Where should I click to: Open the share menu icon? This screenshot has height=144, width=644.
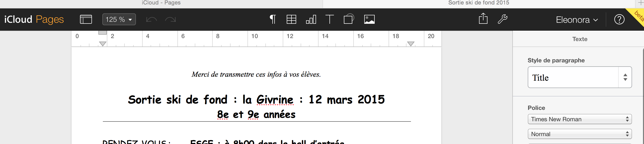coord(483,19)
